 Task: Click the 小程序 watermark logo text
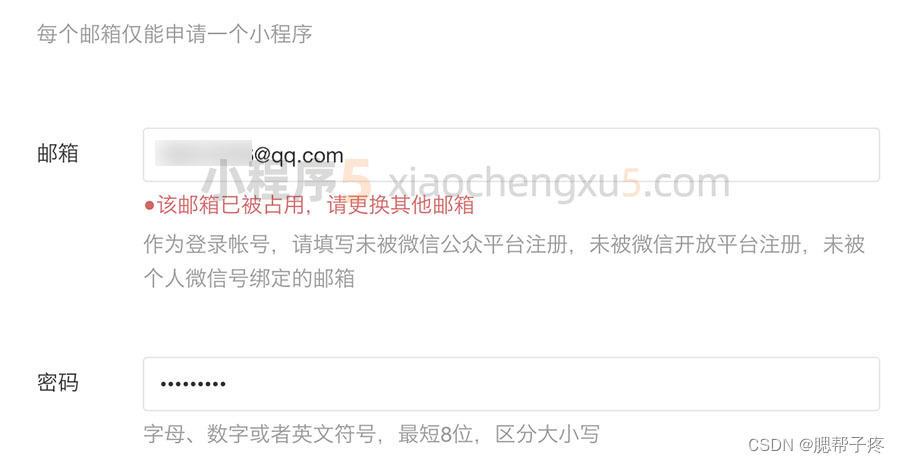269,181
